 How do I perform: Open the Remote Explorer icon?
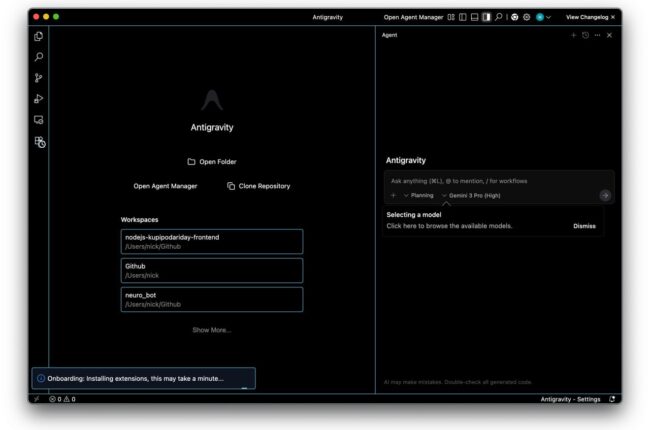click(39, 120)
